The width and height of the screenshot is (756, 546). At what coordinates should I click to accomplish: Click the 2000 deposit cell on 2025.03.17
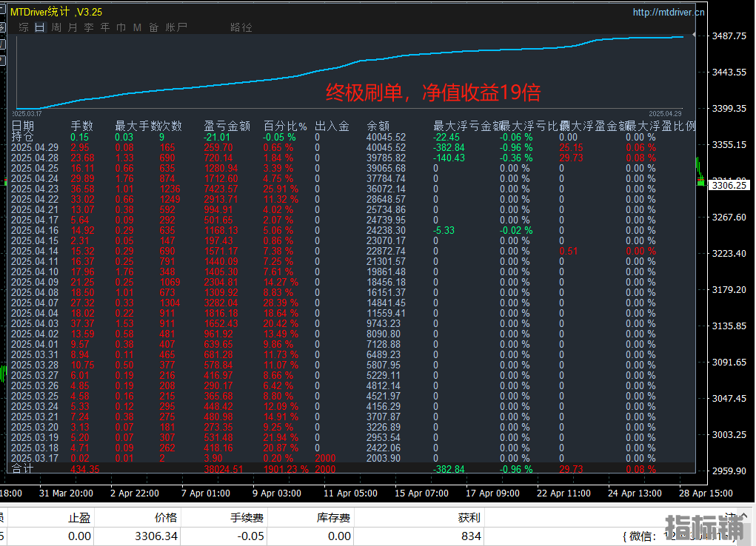(x=325, y=458)
